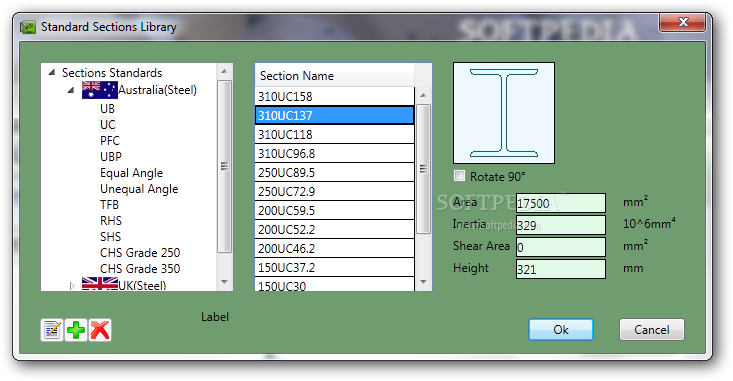Select UBP section type
Viewport: 733px width, 381px height.
click(x=111, y=156)
